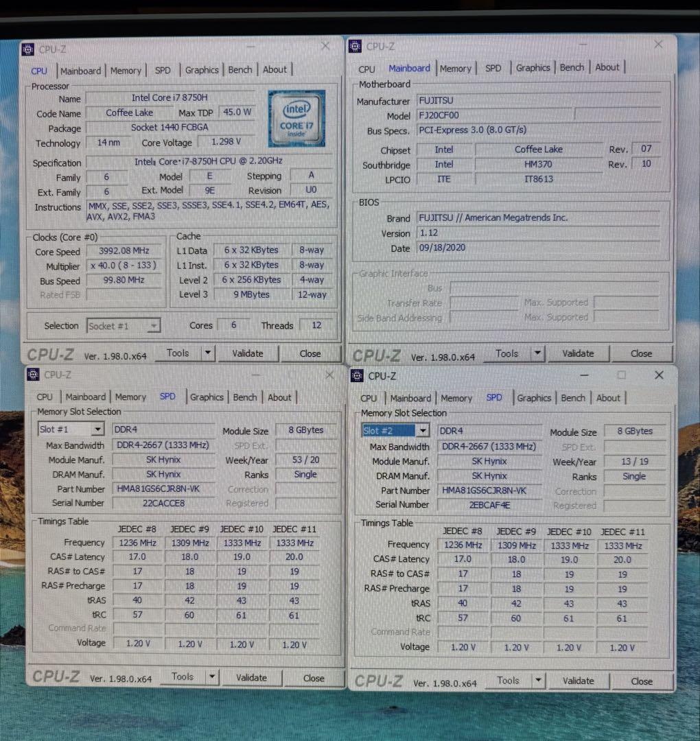Click the Serial Number 2EBCAF4E
700x741 pixels.
489,505
